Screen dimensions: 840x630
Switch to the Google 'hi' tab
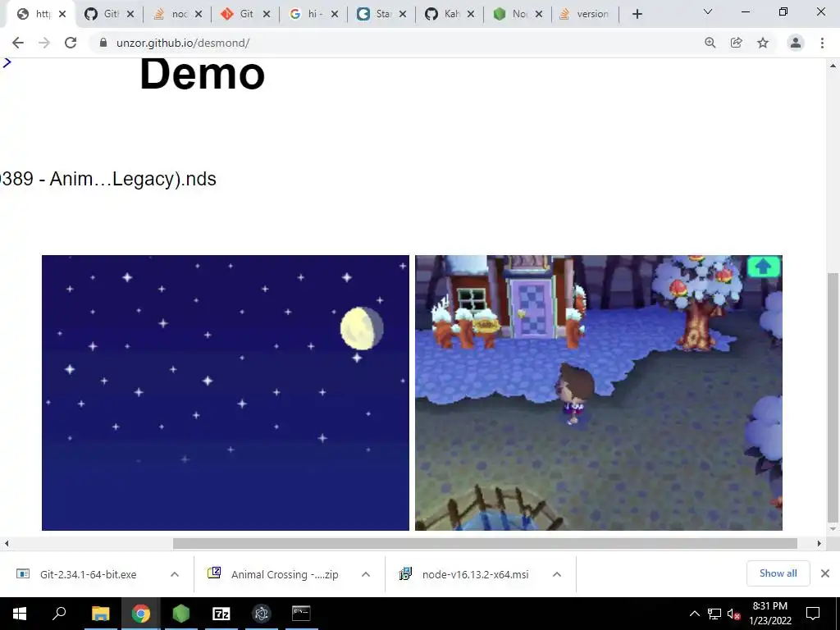pos(307,14)
